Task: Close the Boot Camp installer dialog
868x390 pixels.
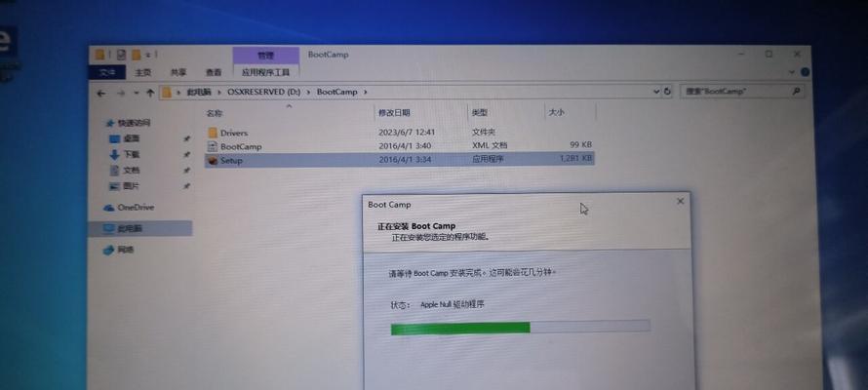Action: point(681,202)
